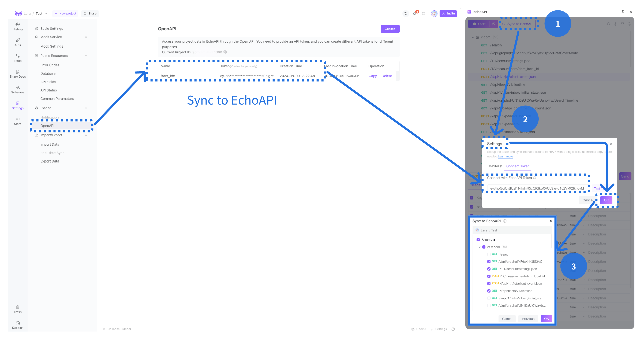Viewport: 644px width, 340px height.
Task: Click Copy link for from_ide token
Action: [x=372, y=76]
